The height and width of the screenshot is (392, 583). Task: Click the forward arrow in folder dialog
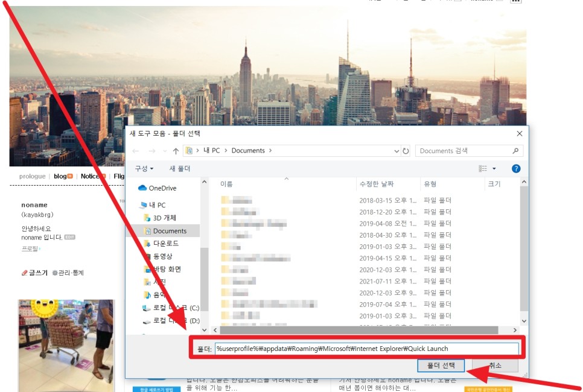coord(152,151)
